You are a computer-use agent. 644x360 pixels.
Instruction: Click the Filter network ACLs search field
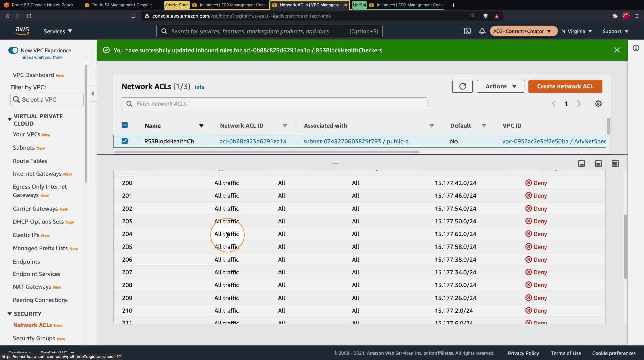pos(274,104)
